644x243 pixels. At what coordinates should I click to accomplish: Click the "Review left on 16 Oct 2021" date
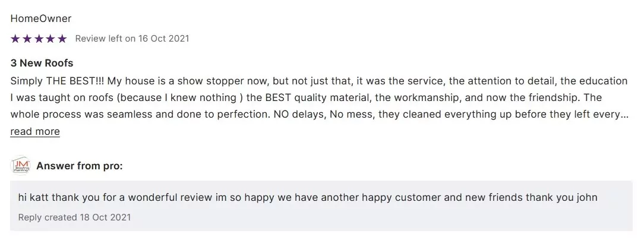(x=132, y=39)
